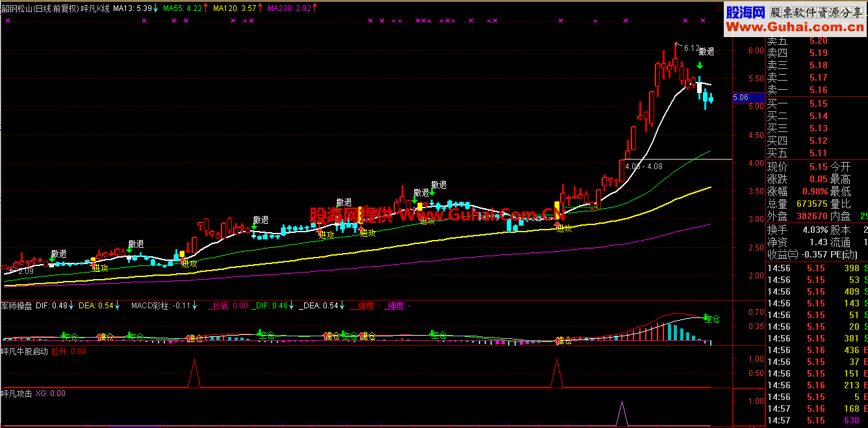This screenshot has width=868, height=428.
Task: Click the magenta spike in 呼凡攻击 panel
Action: [x=621, y=413]
